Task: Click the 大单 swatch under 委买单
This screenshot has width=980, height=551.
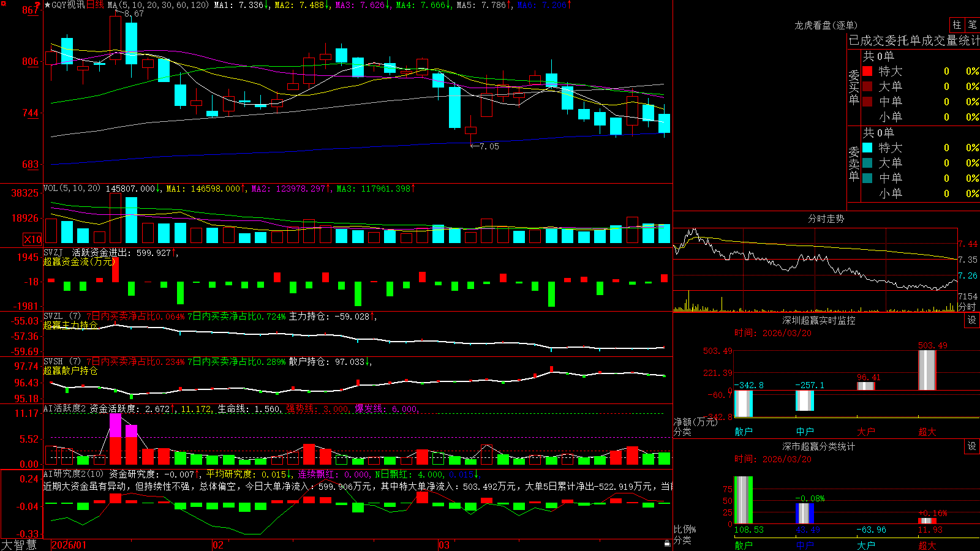Action: [867, 86]
